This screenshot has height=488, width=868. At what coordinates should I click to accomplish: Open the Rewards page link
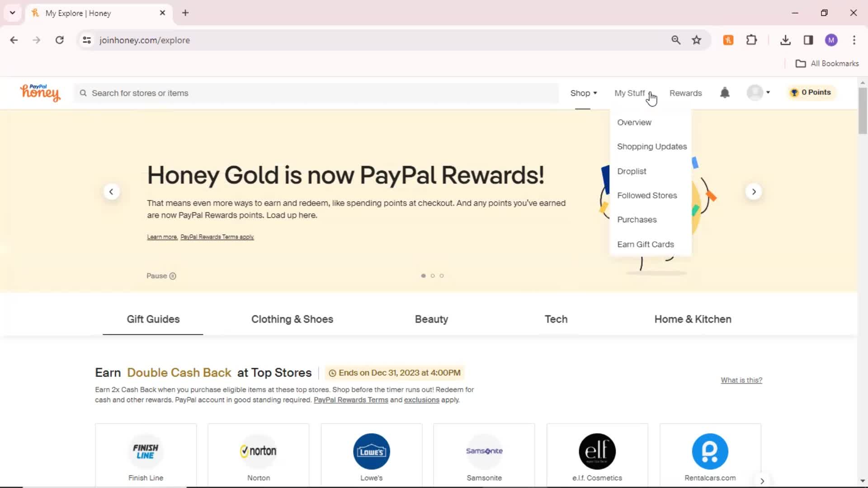click(685, 93)
